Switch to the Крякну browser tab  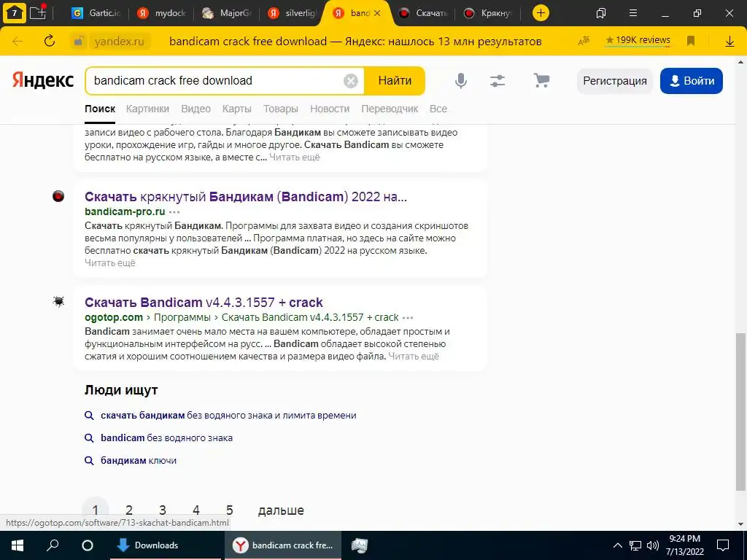coord(488,13)
